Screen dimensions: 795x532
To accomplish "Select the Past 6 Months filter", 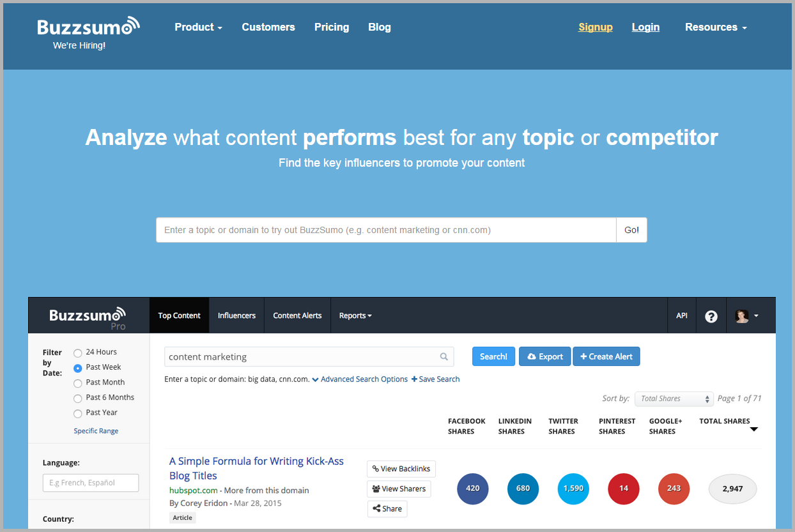I will 78,398.
